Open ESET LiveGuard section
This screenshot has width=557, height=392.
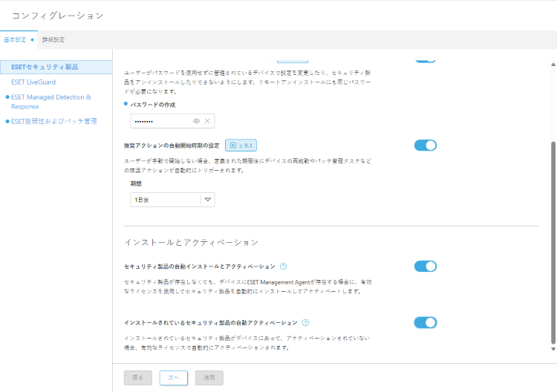pyautogui.click(x=34, y=82)
